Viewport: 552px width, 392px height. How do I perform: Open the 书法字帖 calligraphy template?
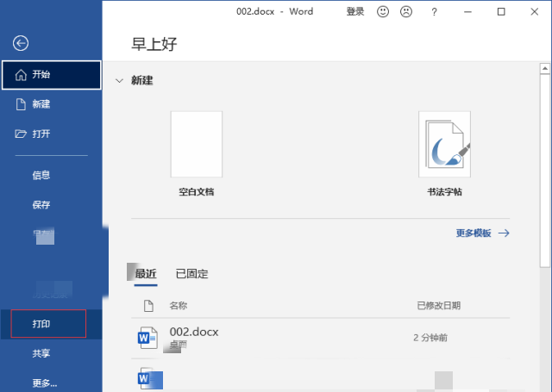(444, 153)
